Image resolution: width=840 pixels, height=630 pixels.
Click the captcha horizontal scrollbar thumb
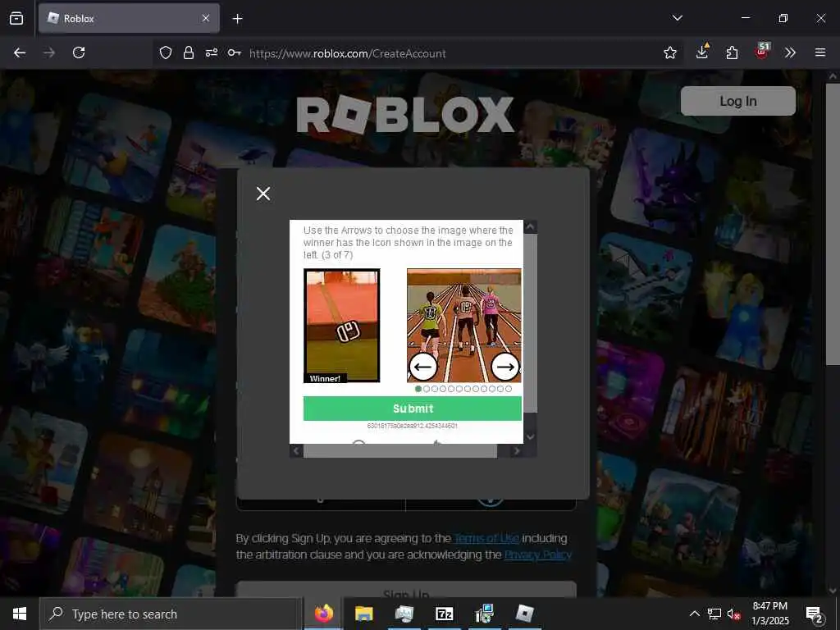tap(400, 451)
